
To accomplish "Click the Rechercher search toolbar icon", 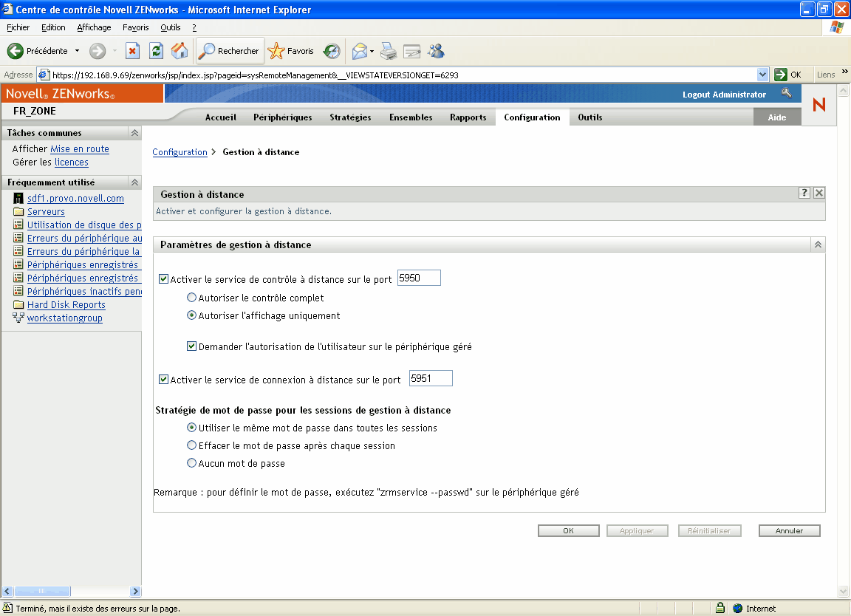I will 205,51.
